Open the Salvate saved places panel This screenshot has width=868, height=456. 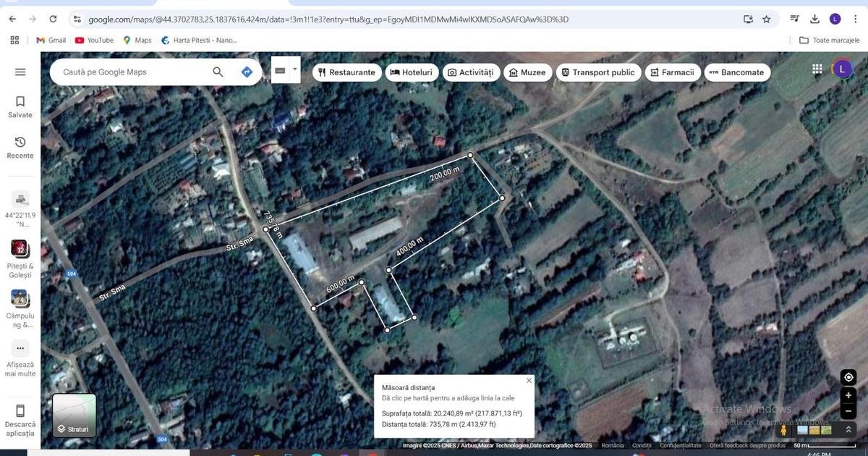click(x=20, y=106)
